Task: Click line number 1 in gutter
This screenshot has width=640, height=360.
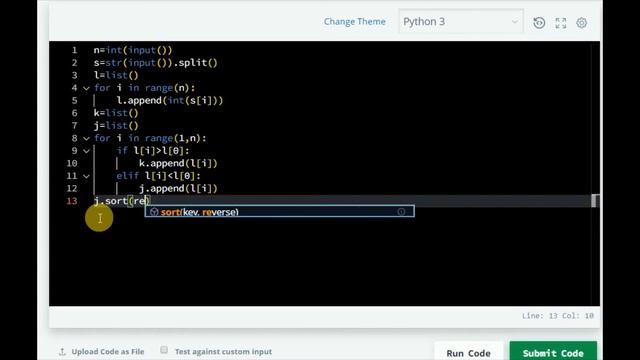Action: click(x=74, y=50)
